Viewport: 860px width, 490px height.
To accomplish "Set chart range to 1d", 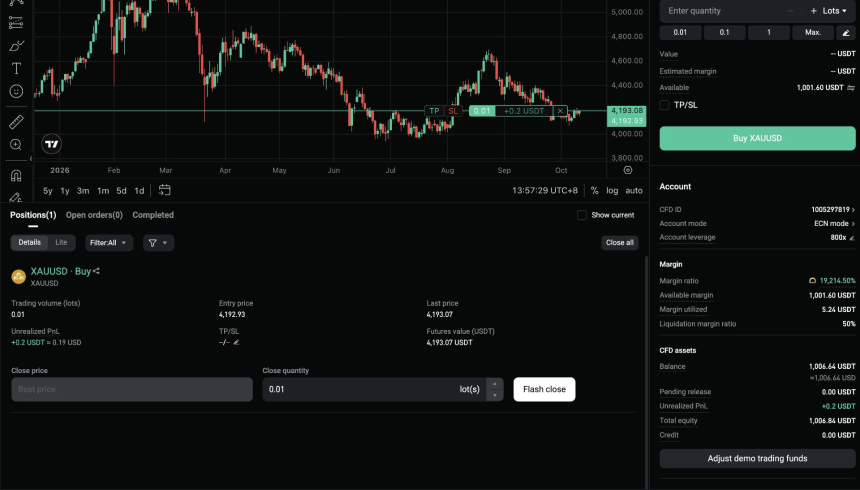I will 139,190.
